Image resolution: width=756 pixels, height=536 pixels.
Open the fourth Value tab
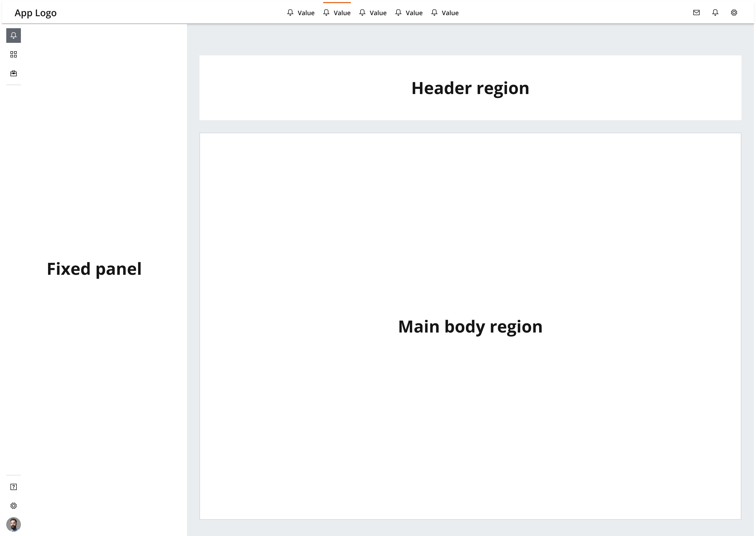pyautogui.click(x=409, y=13)
